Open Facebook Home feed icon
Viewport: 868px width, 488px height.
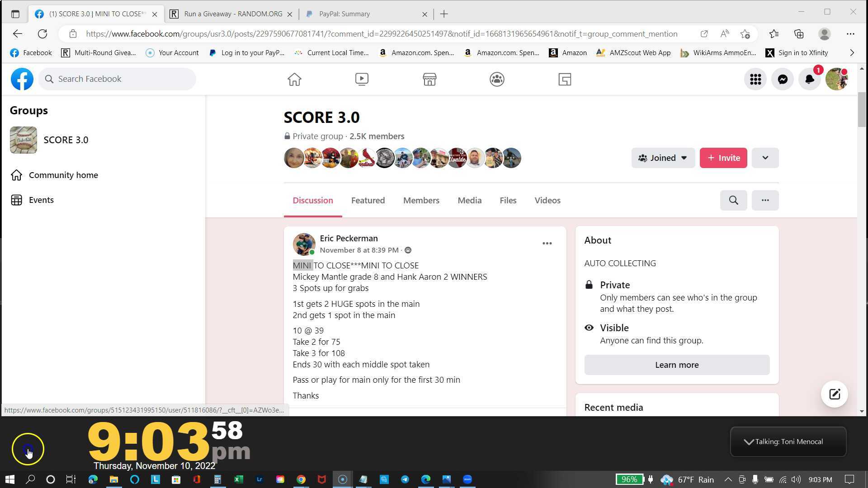pos(294,80)
